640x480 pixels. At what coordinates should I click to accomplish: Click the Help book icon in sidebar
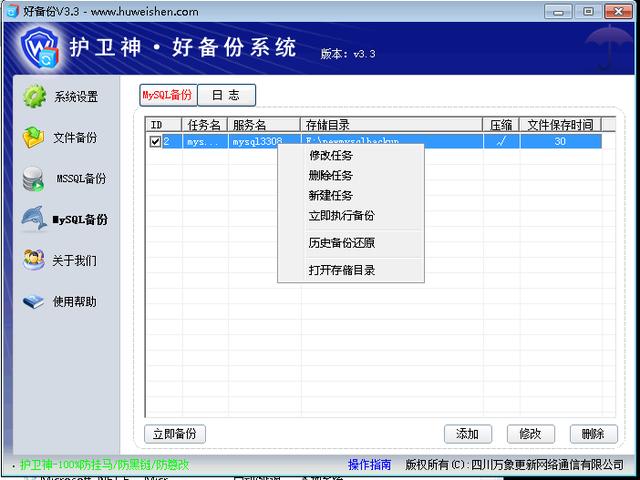coord(33,302)
